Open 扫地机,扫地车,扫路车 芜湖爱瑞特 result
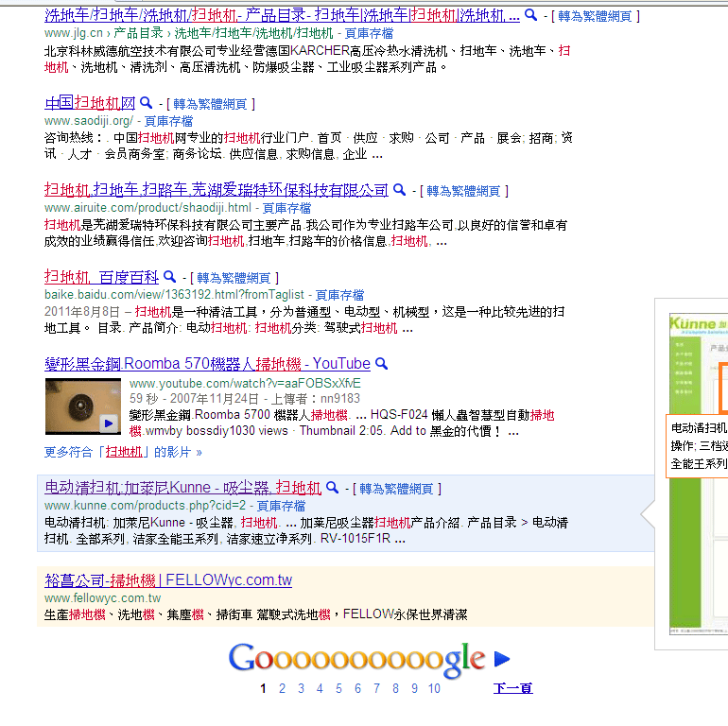Image resolution: width=728 pixels, height=726 pixels. (217, 189)
